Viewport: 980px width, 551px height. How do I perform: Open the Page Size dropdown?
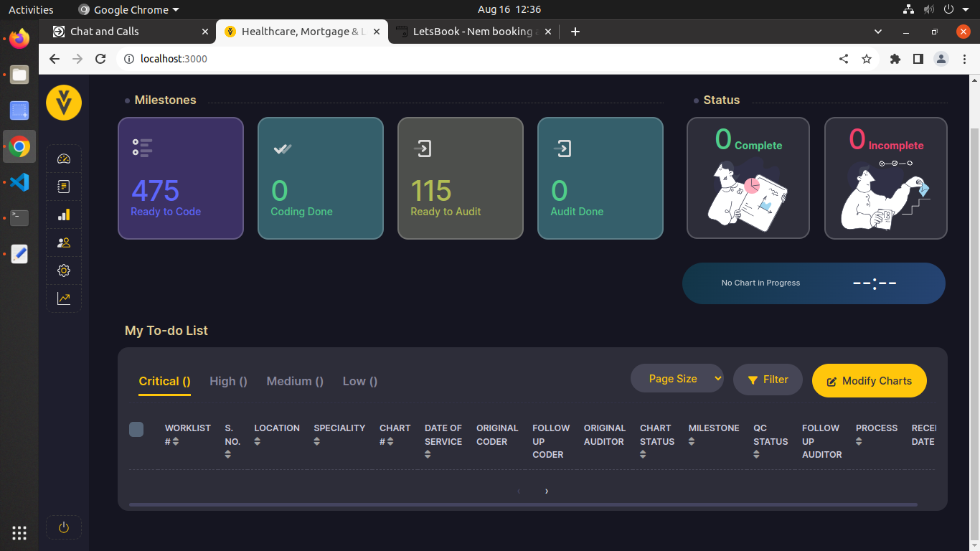point(677,379)
